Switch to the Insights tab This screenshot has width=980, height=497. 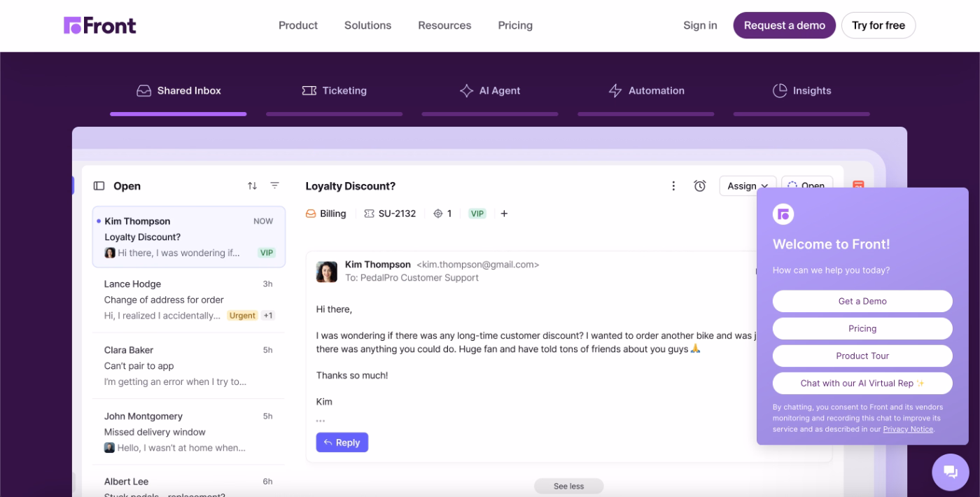click(x=802, y=90)
